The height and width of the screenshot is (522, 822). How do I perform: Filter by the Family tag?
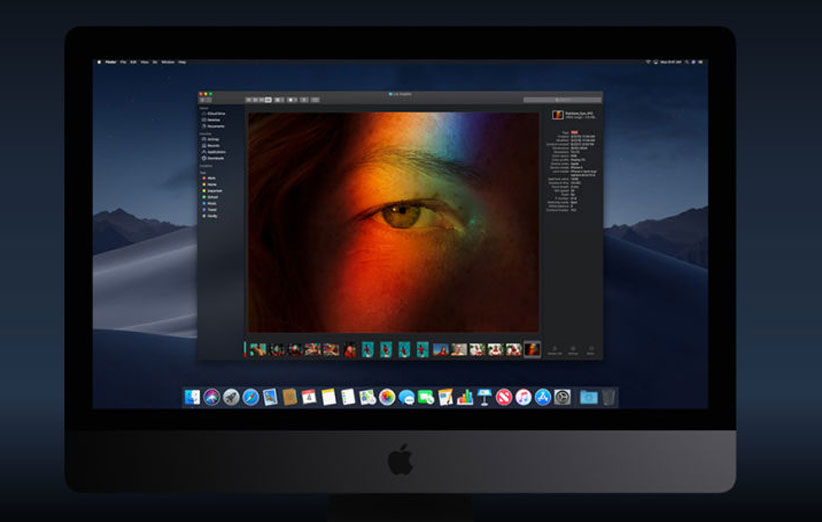click(210, 216)
